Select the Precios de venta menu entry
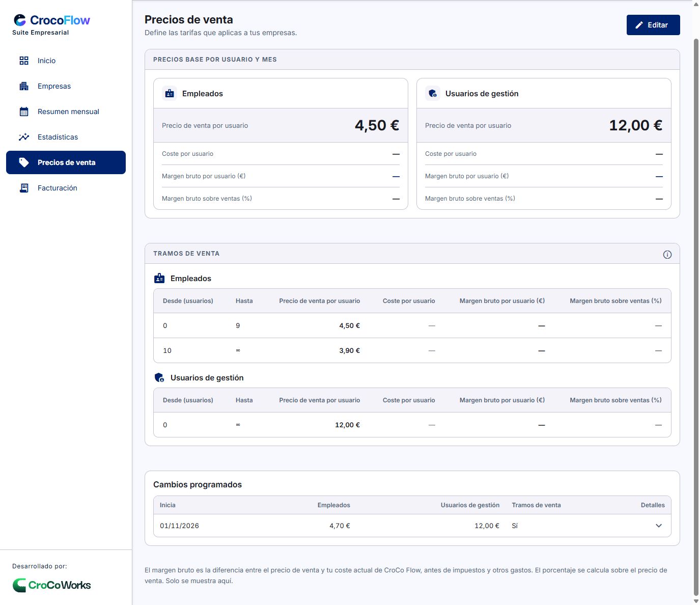Viewport: 700px width, 605px height. 66,162
